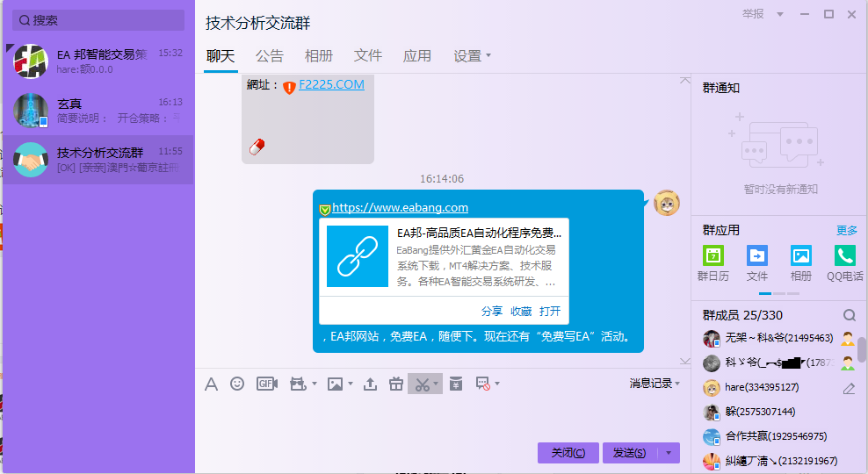This screenshot has width=868, height=474.
Task: Click 打开 on the link card
Action: (x=550, y=311)
